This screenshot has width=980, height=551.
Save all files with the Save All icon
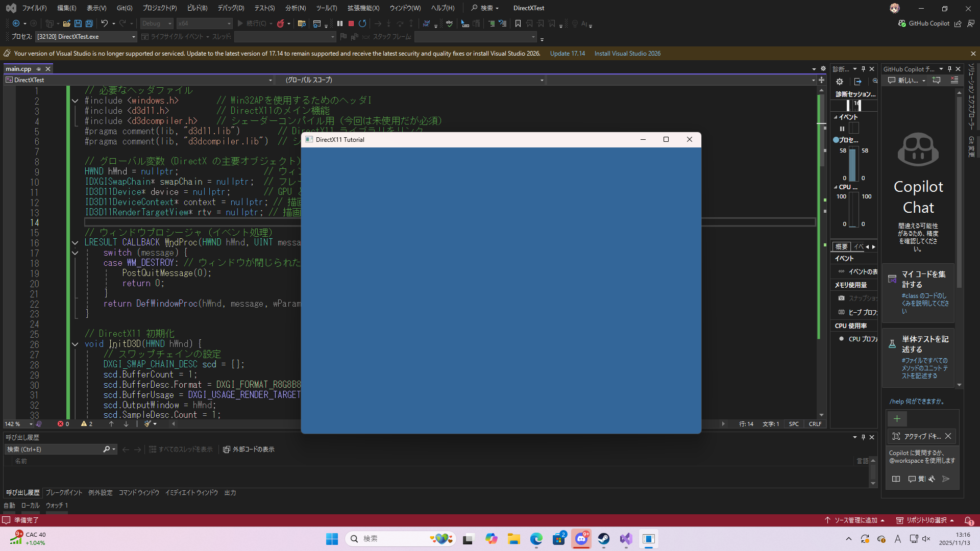click(89, 23)
